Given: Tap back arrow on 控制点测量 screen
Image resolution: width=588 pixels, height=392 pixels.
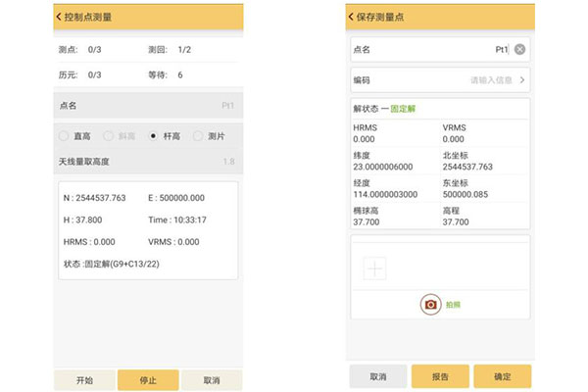Looking at the screenshot, I should 60,17.
